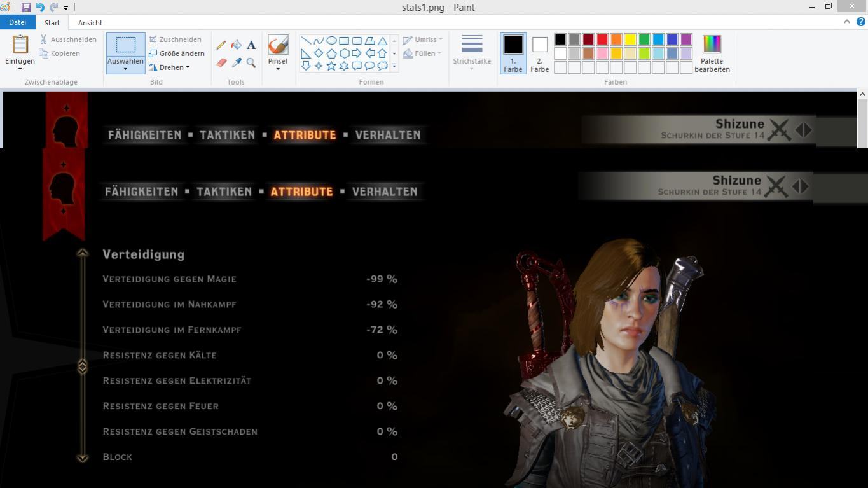Select the Eraser tool
868x488 pixels.
[x=221, y=62]
